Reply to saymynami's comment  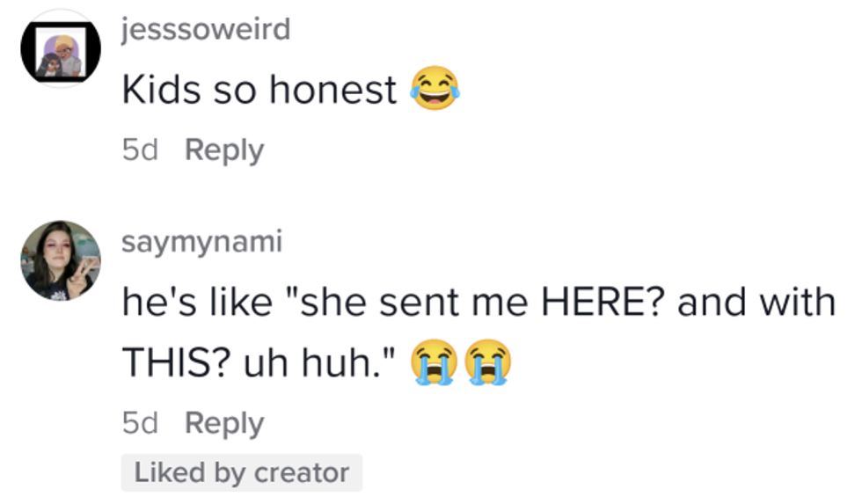pyautogui.click(x=224, y=423)
